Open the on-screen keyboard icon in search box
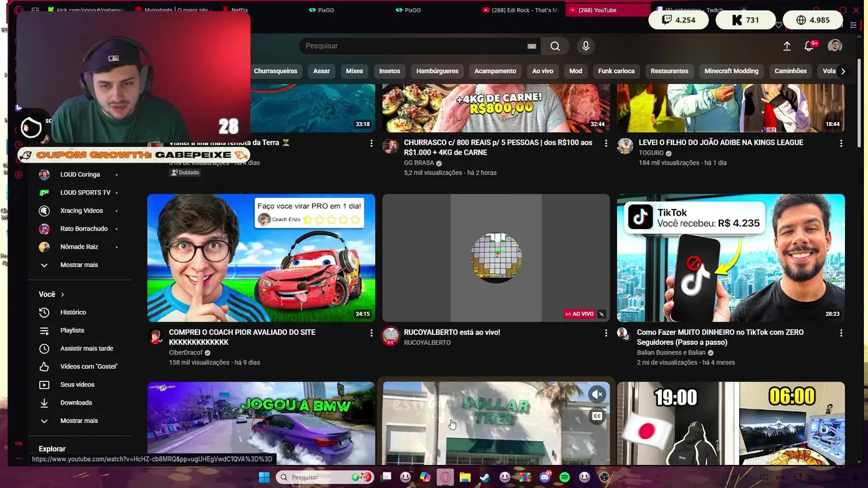The width and height of the screenshot is (868, 488). (x=532, y=46)
